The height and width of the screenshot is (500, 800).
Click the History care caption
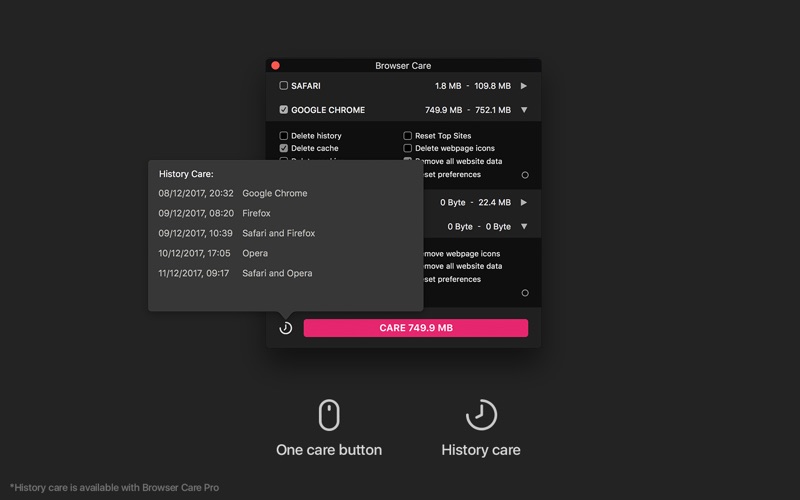pyautogui.click(x=481, y=449)
